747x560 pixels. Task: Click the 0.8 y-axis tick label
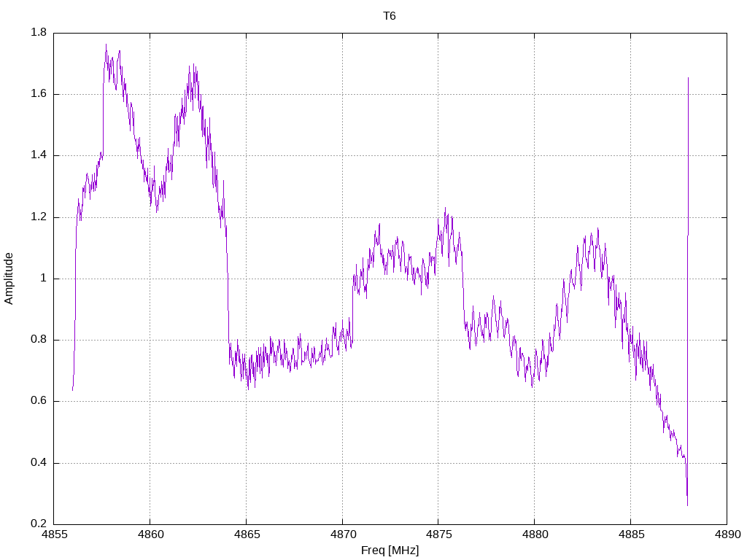39,340
